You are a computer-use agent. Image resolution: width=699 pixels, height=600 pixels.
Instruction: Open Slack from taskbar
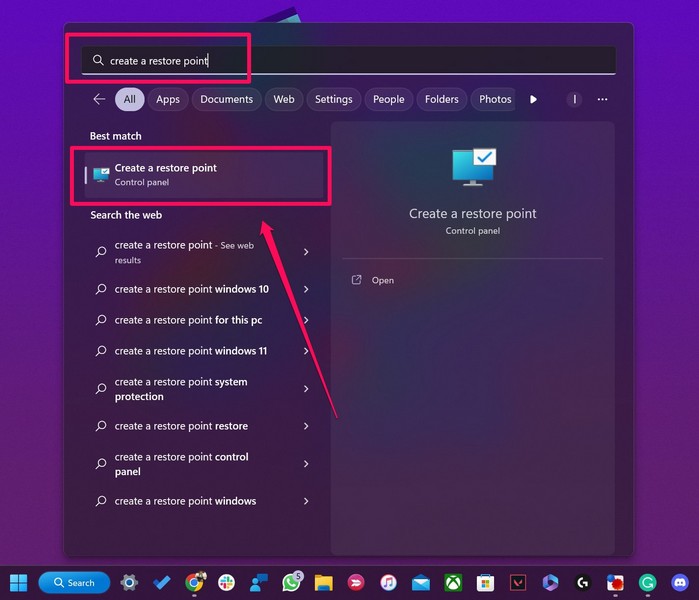tap(226, 583)
